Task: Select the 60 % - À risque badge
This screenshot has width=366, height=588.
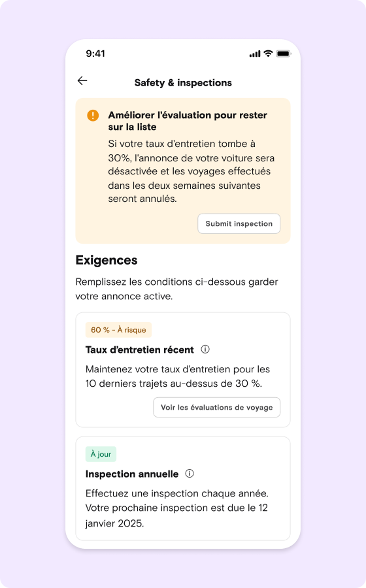Action: coord(118,330)
